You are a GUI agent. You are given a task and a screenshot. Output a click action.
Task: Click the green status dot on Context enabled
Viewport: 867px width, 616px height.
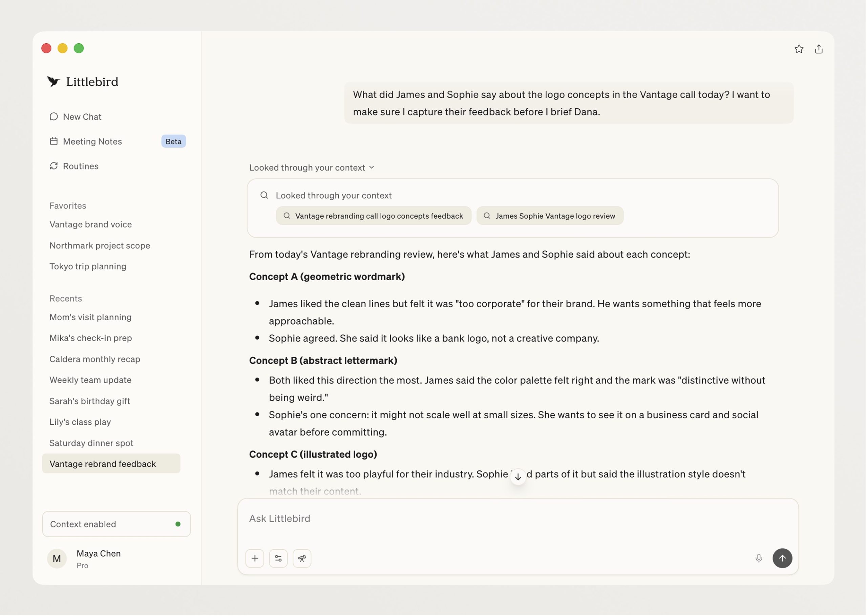tap(177, 524)
